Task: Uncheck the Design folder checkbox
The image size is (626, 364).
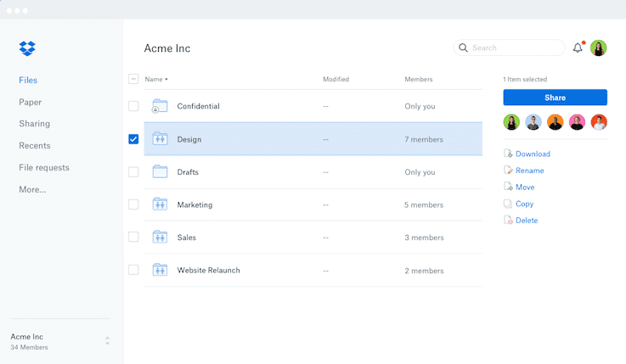Action: (133, 139)
